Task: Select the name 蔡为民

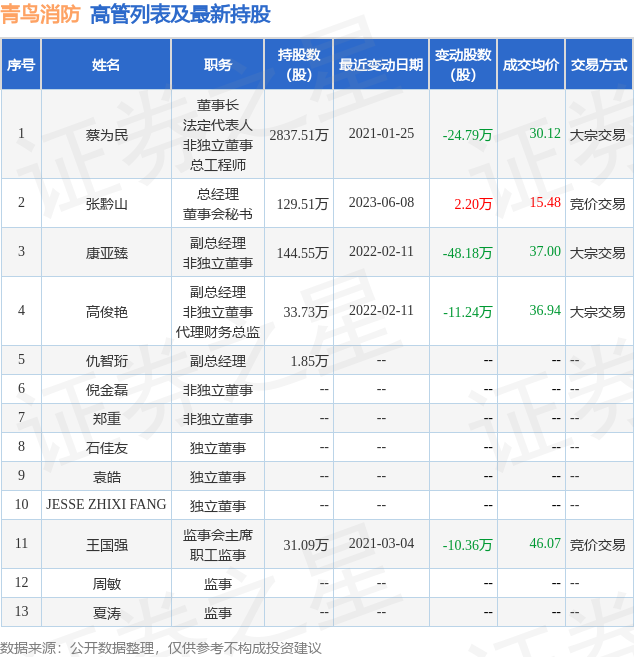Action: click(x=106, y=135)
